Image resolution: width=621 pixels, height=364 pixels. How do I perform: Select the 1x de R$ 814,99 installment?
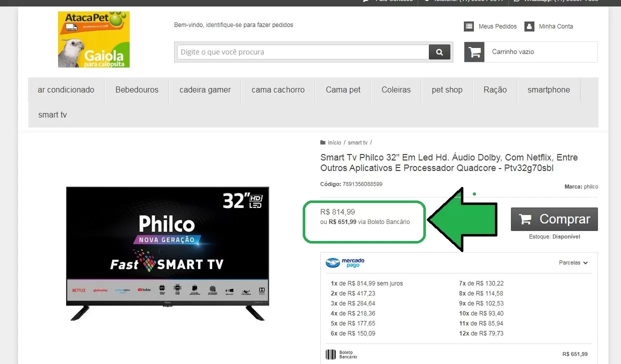[x=367, y=283]
